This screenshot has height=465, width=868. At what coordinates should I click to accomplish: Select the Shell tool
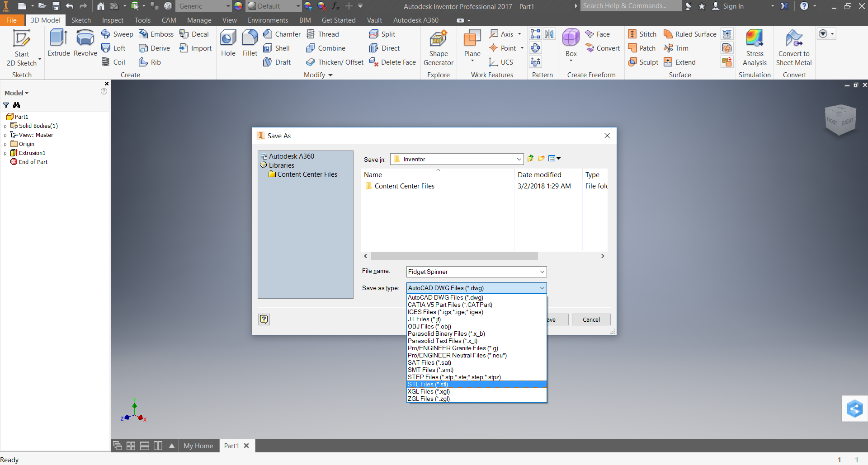click(276, 48)
